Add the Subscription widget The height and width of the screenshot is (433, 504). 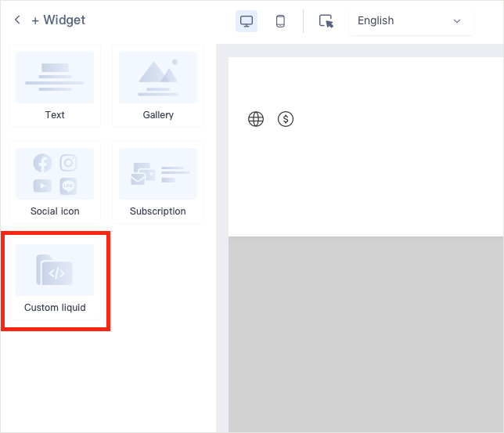(158, 182)
